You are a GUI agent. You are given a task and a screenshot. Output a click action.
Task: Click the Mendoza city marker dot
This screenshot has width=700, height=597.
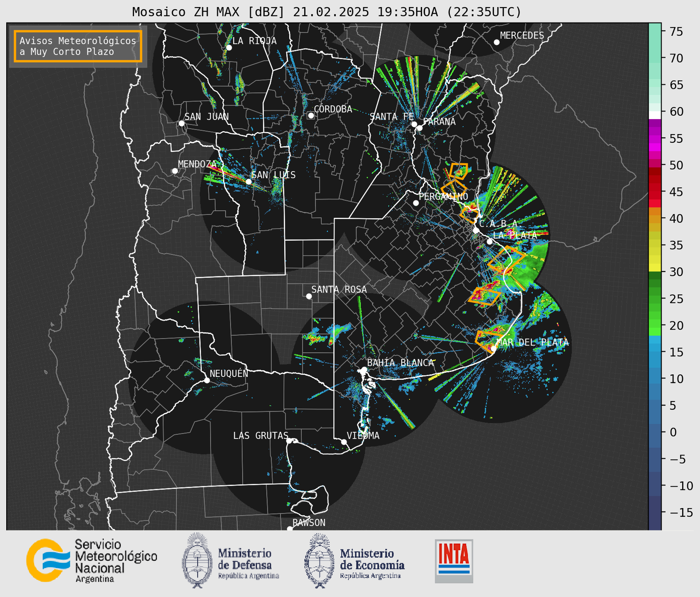tap(175, 171)
